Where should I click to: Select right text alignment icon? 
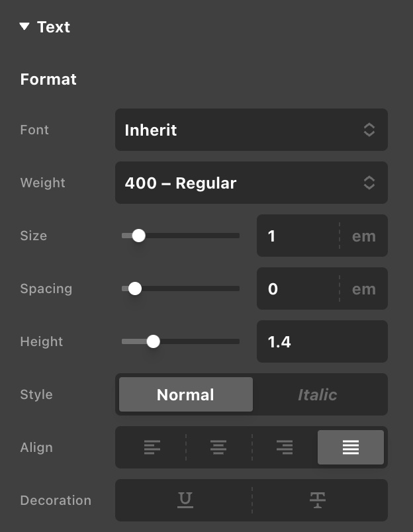coord(285,448)
